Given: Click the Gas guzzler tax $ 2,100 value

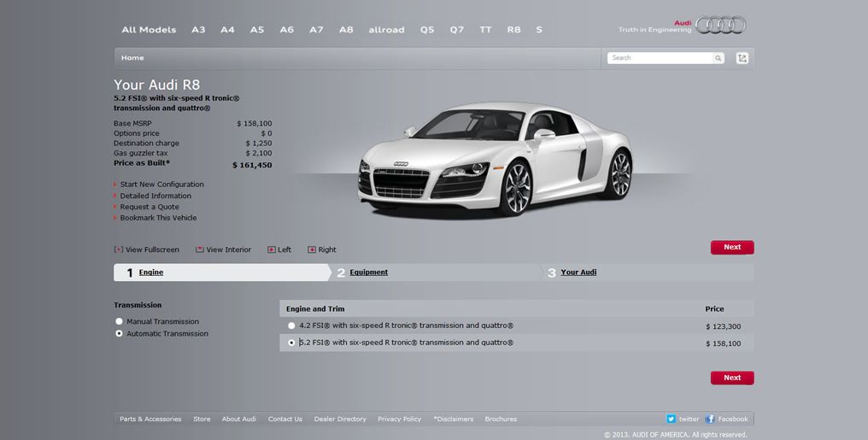Looking at the screenshot, I should point(259,153).
